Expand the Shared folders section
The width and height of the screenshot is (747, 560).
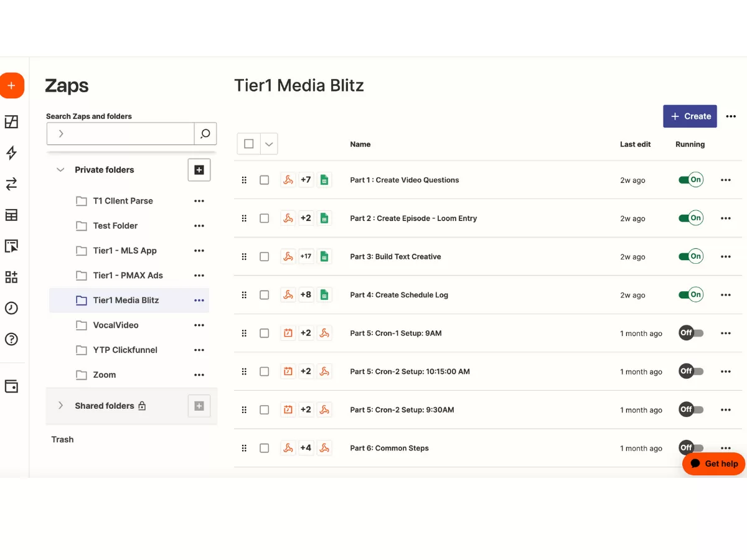60,406
